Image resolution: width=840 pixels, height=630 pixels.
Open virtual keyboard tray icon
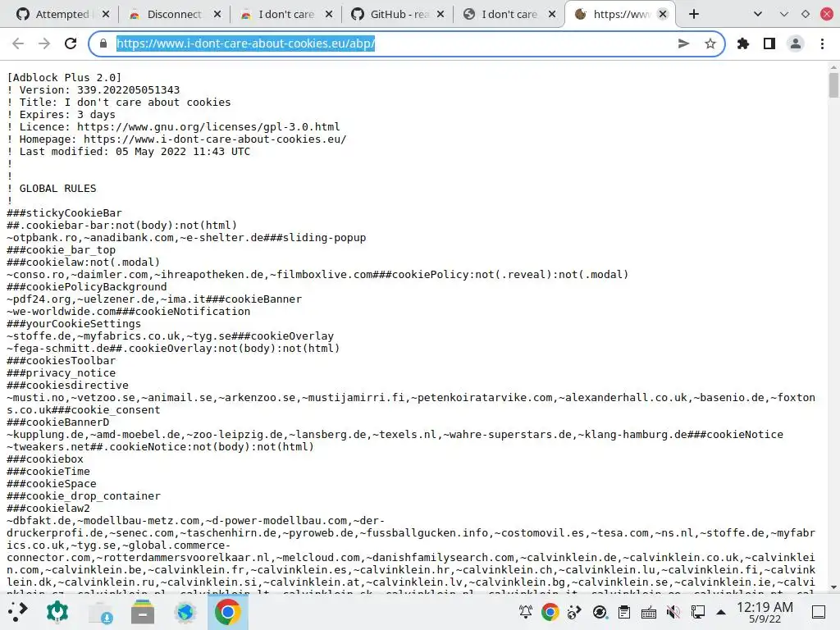click(x=649, y=612)
